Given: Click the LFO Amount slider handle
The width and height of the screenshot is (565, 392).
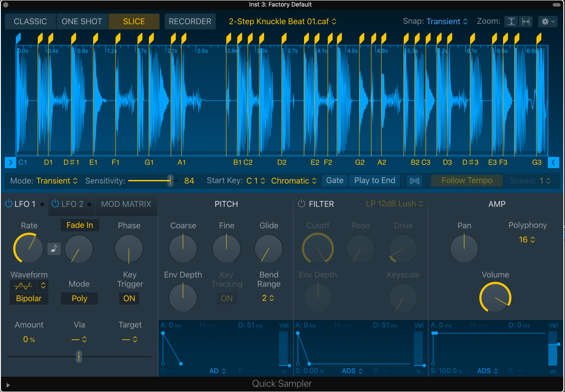Looking at the screenshot, I should [x=79, y=356].
